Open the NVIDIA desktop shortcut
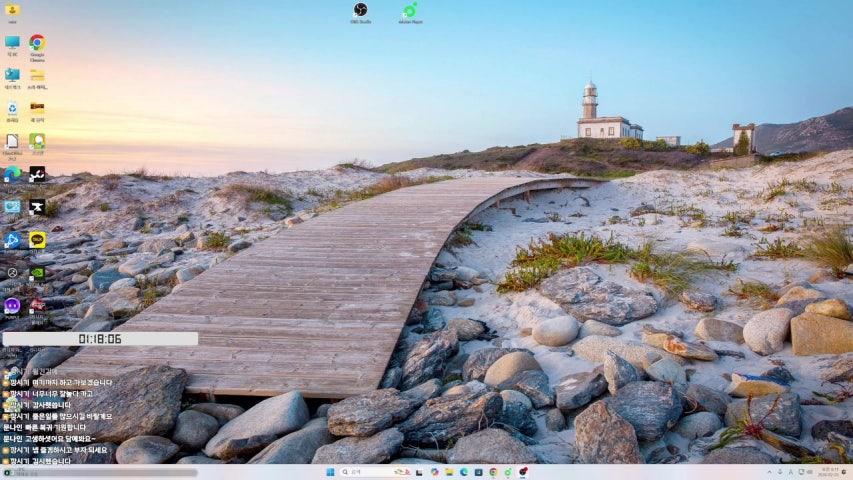This screenshot has height=480, width=853. coord(37,272)
